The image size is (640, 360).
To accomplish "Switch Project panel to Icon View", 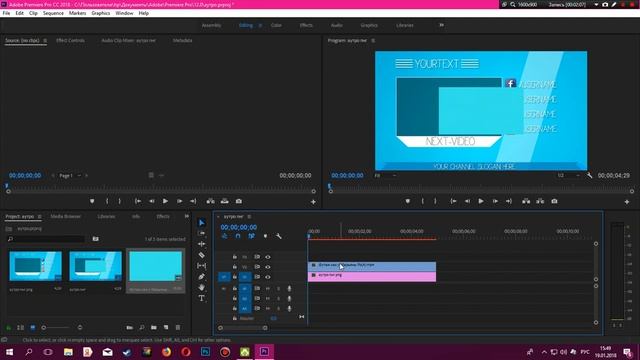I will click(33, 327).
